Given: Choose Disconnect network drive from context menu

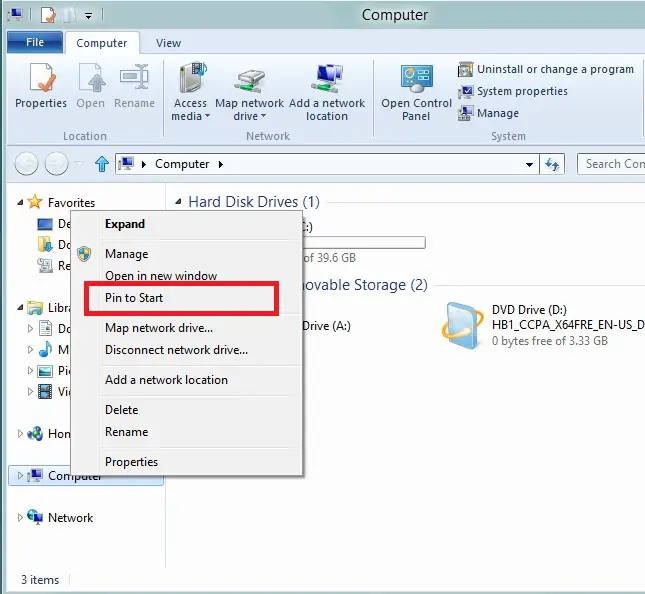Looking at the screenshot, I should coord(176,350).
